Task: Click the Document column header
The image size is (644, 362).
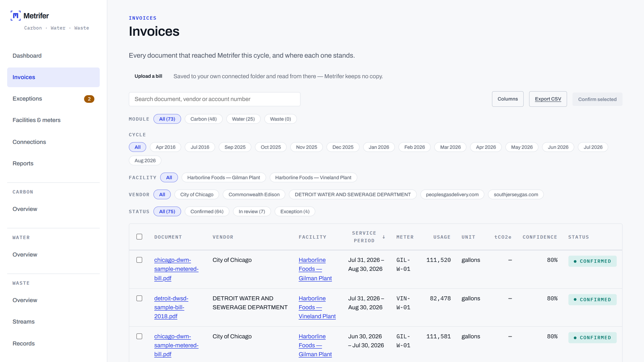Action: (x=168, y=237)
